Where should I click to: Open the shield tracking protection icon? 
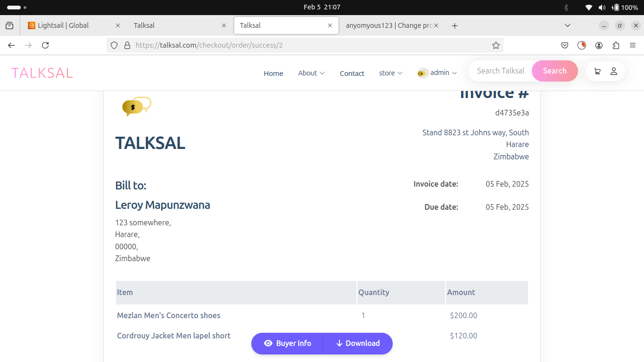[114, 45]
